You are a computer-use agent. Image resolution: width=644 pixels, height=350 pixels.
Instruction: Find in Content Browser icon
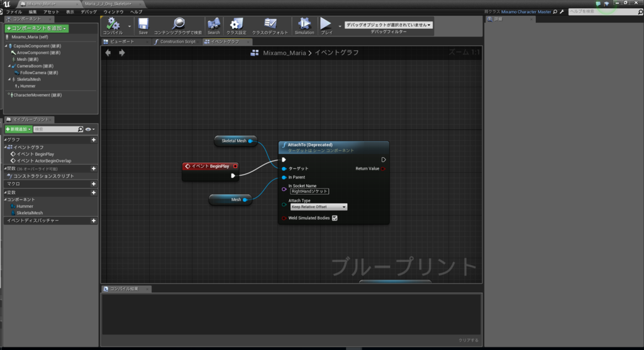178,24
